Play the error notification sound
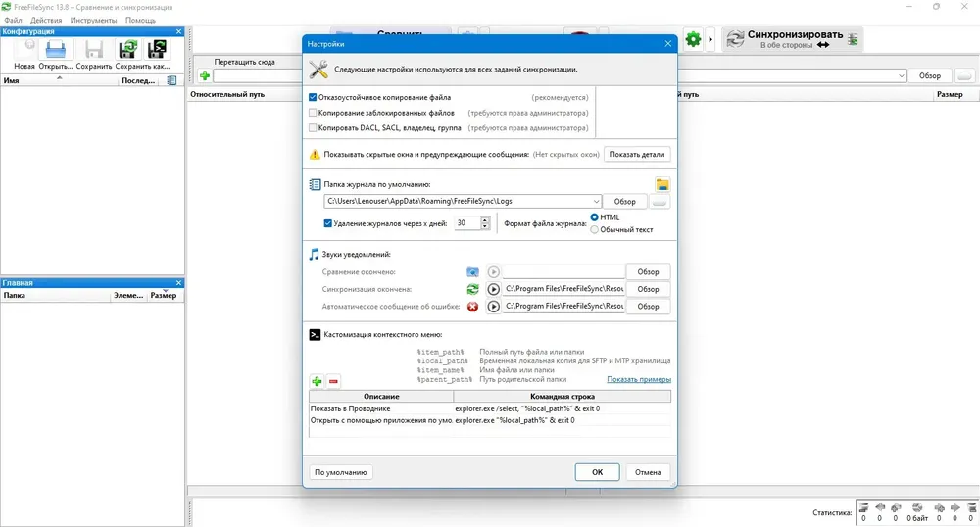This screenshot has width=980, height=527. 493,307
